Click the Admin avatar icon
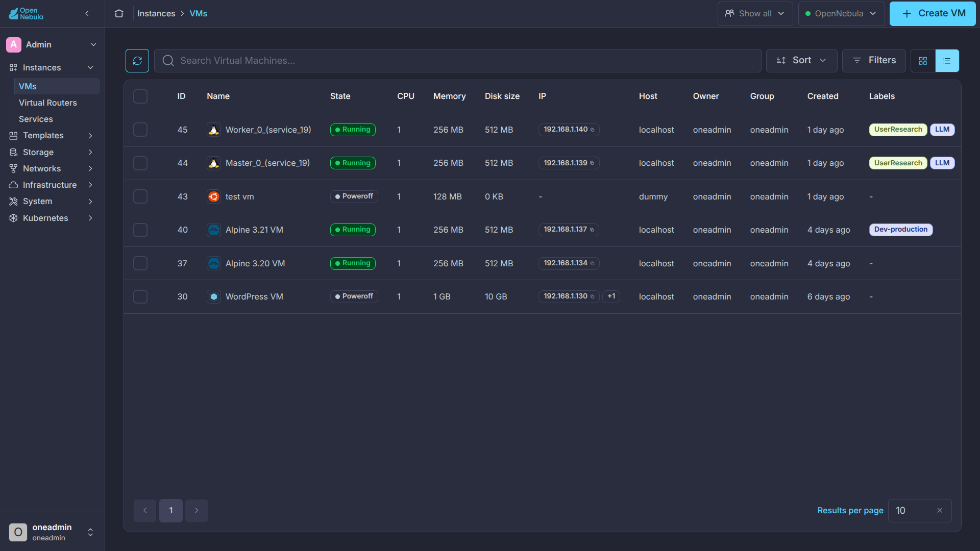The image size is (980, 551). (x=14, y=45)
